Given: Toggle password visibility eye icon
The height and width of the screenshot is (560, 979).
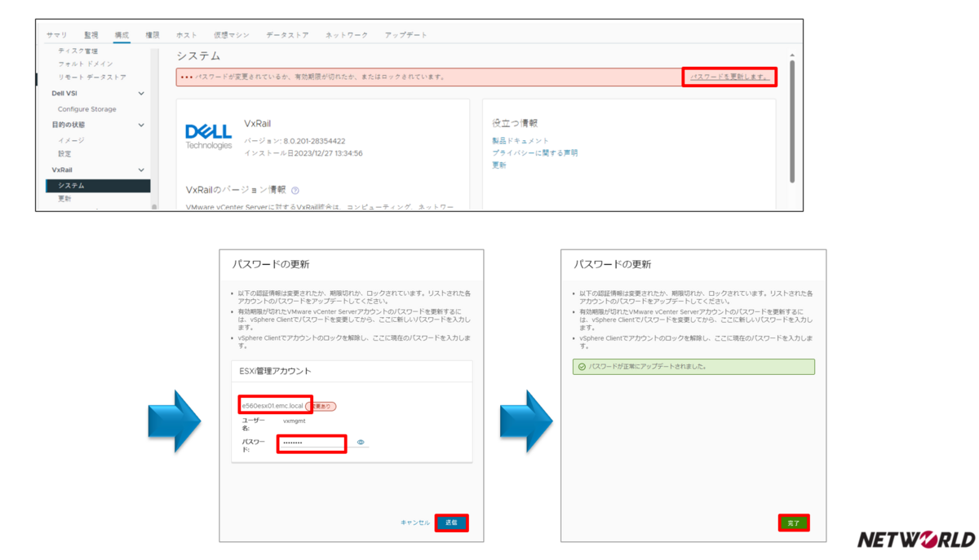Looking at the screenshot, I should [x=361, y=443].
